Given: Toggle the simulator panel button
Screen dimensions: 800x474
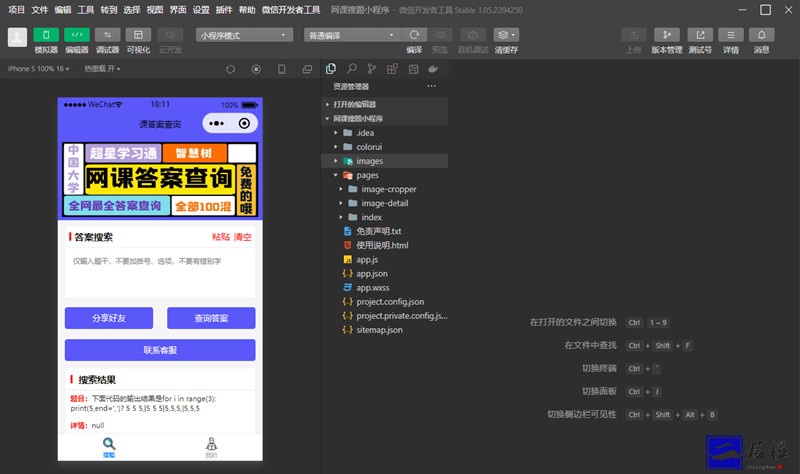Looking at the screenshot, I should point(46,35).
